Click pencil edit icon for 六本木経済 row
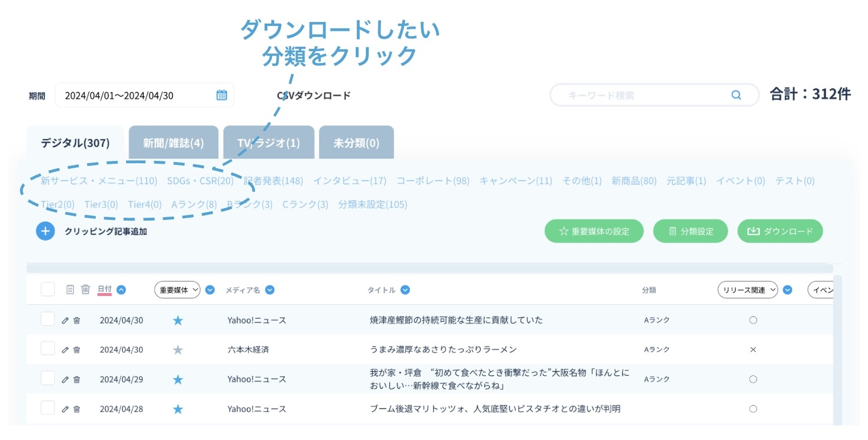Screen dimensions: 868x440 pyautogui.click(x=65, y=350)
